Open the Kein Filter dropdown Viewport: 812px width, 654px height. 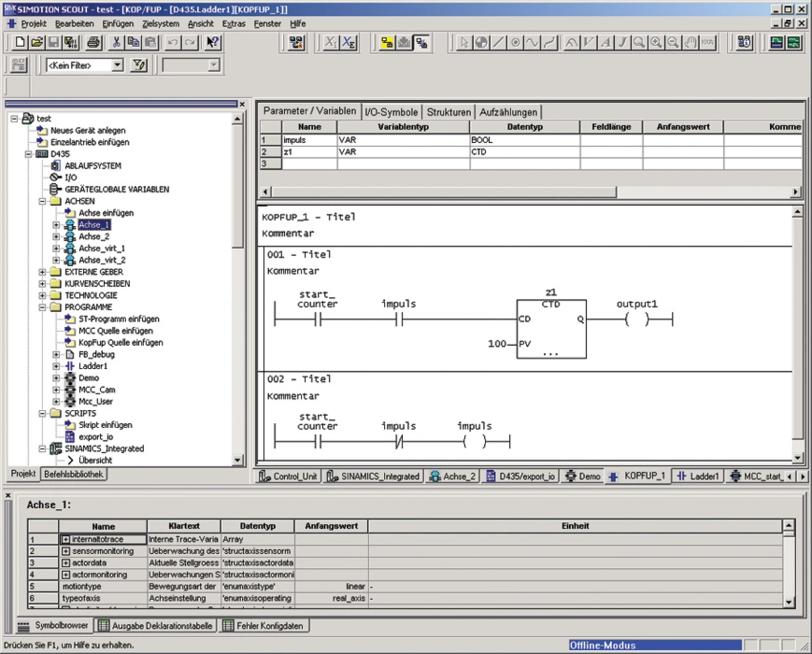click(117, 65)
